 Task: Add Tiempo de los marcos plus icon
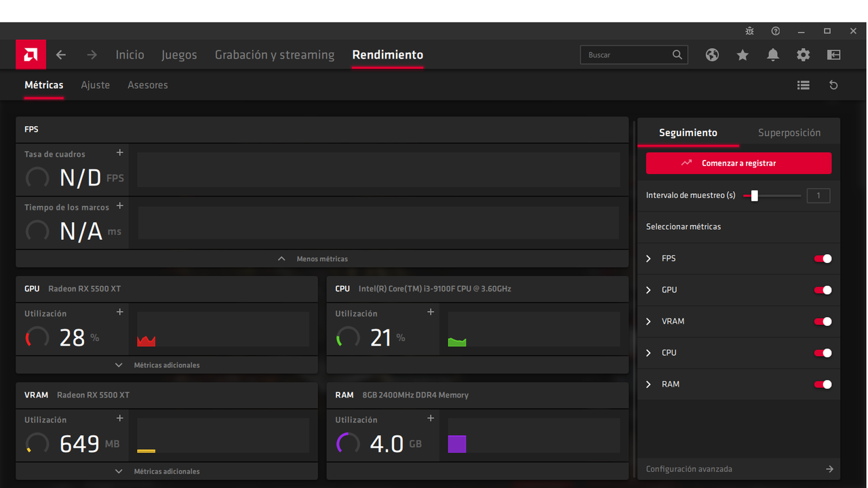120,206
